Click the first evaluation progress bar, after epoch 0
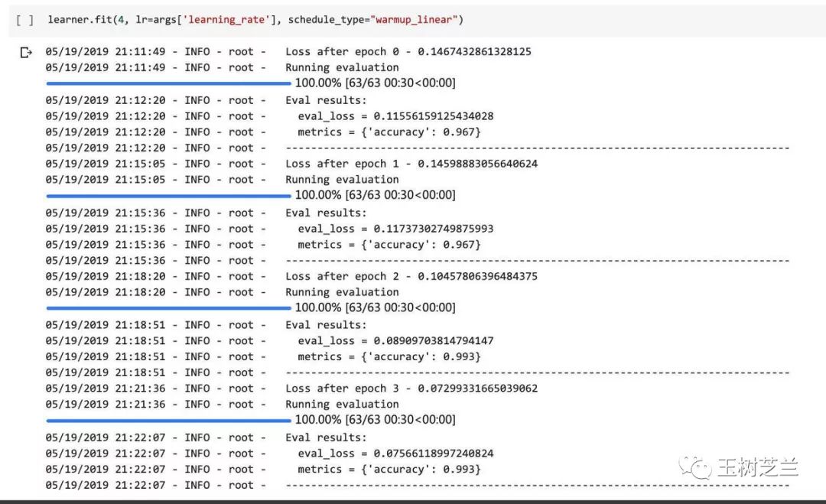 click(168, 83)
